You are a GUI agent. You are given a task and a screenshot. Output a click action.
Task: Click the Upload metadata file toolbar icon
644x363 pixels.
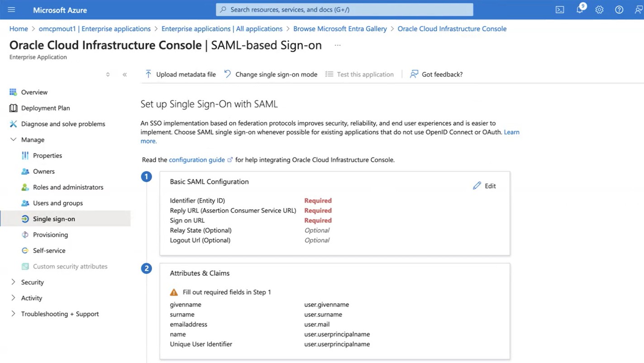tap(148, 74)
